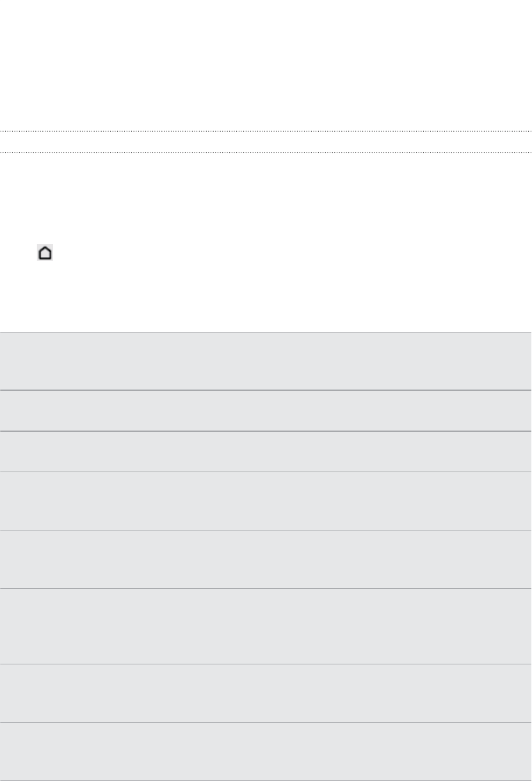Select the fifth gray table row
532x781 pixels.
(x=266, y=559)
